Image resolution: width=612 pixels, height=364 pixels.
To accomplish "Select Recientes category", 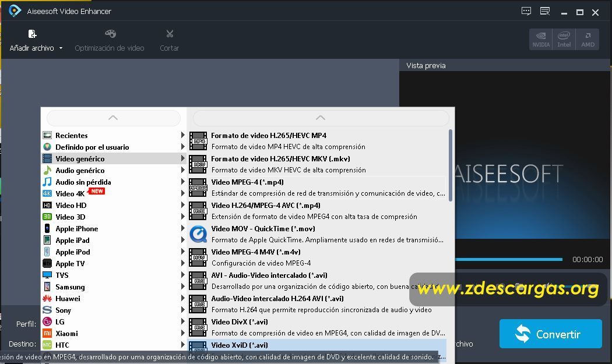I will point(113,135).
